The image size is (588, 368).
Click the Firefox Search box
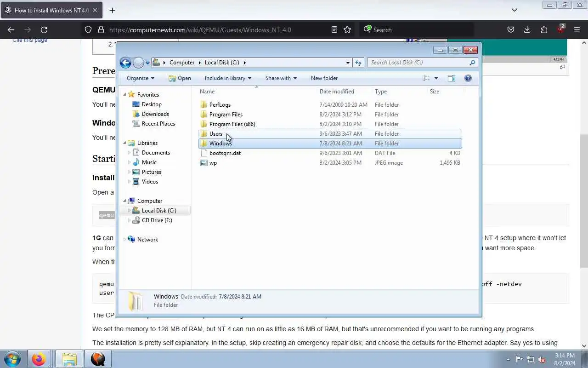click(416, 30)
